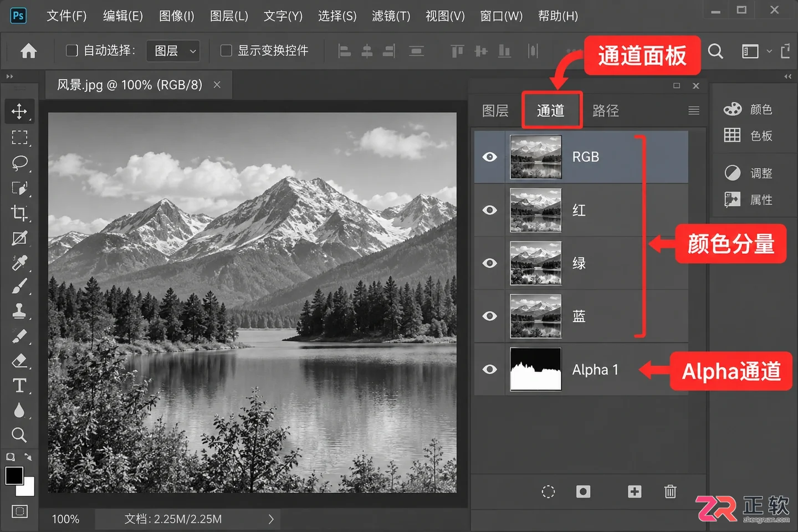Screen dimensions: 798x532
Task: Open the 调整 panel button
Action: point(748,173)
